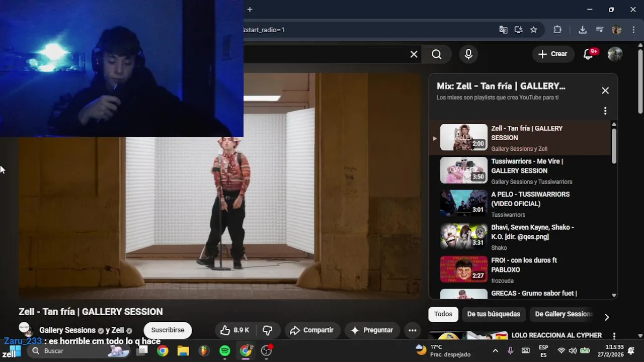The width and height of the screenshot is (644, 362).
Task: Play A PELO - TUSSIWARRIORS thumbnail
Action: click(464, 204)
